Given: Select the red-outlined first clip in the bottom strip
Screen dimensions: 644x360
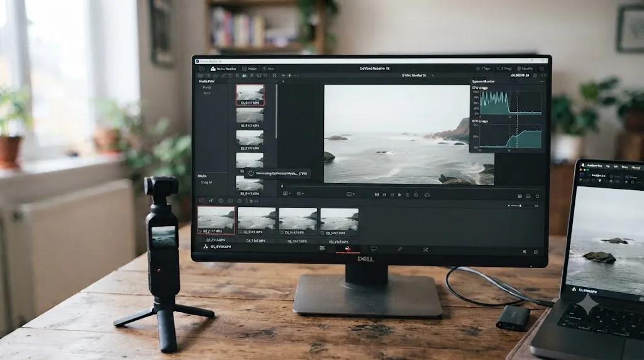Looking at the screenshot, I should 216,220.
